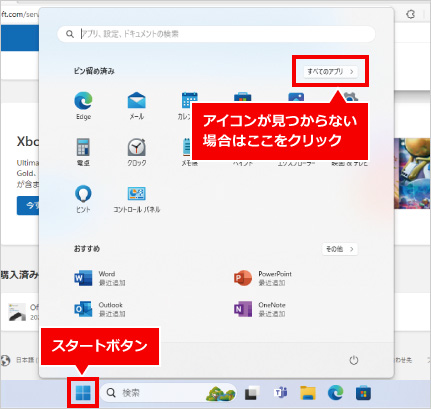Open File Explorer from taskbar
The height and width of the screenshot is (409, 431).
[308, 393]
